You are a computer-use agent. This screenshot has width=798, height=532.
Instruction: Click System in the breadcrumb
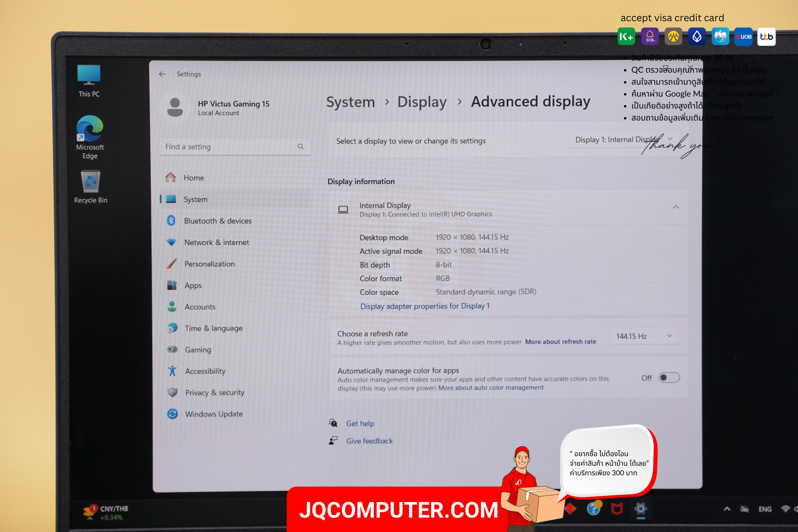pyautogui.click(x=351, y=102)
